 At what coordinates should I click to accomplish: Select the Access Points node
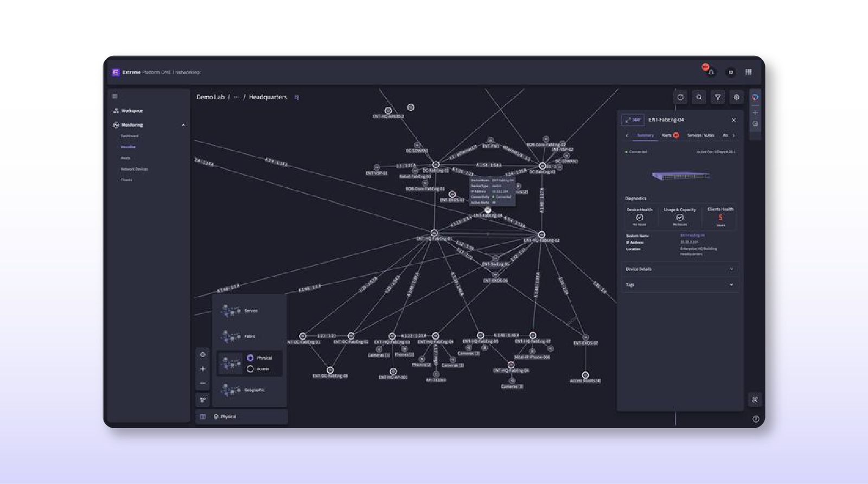(585, 375)
